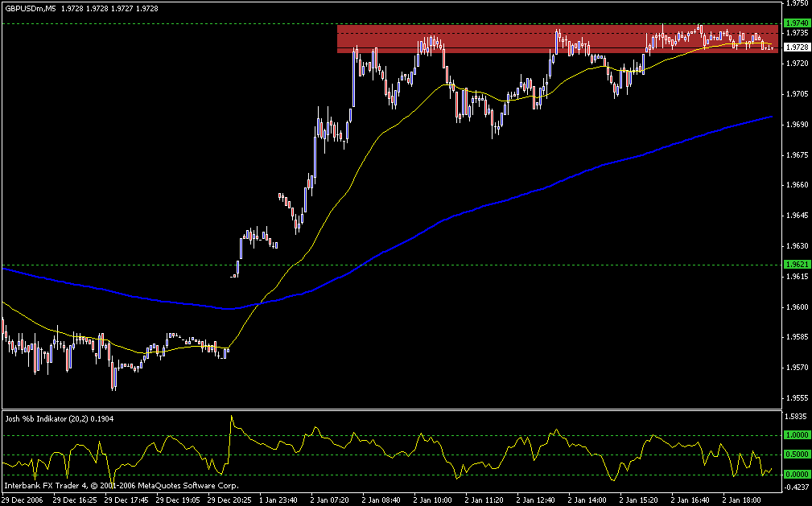Click the %b indicator spike peak near 1.5835
Viewport: 812px width, 506px height.
pyautogui.click(x=232, y=416)
